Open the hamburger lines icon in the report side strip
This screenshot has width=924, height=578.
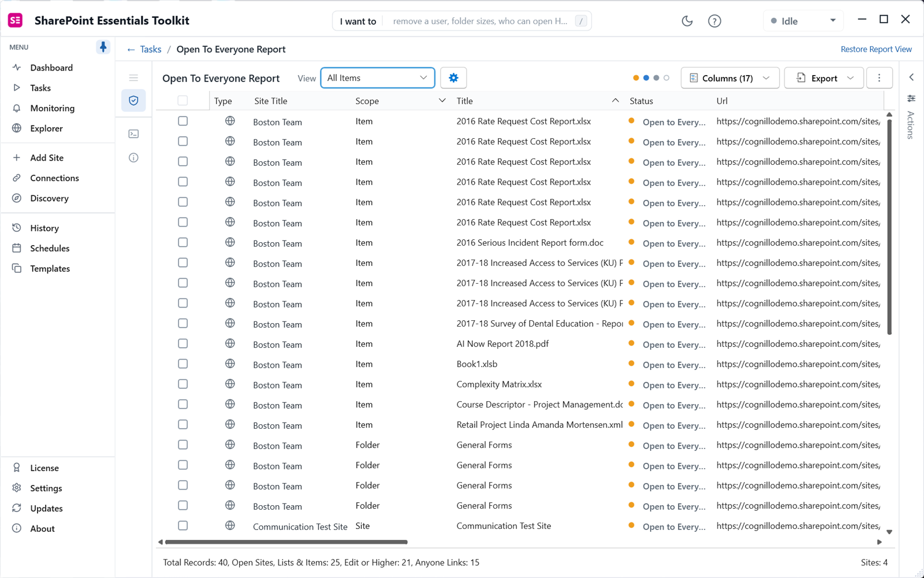coord(133,77)
